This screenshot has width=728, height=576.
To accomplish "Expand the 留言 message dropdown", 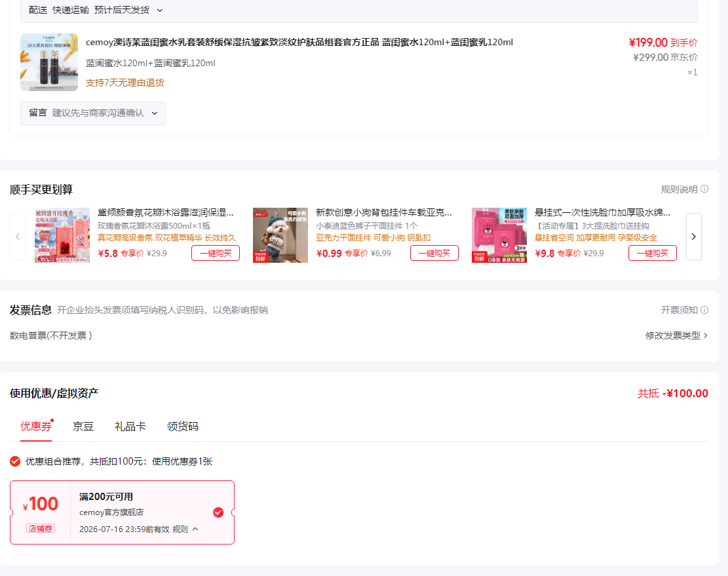I will 93,113.
